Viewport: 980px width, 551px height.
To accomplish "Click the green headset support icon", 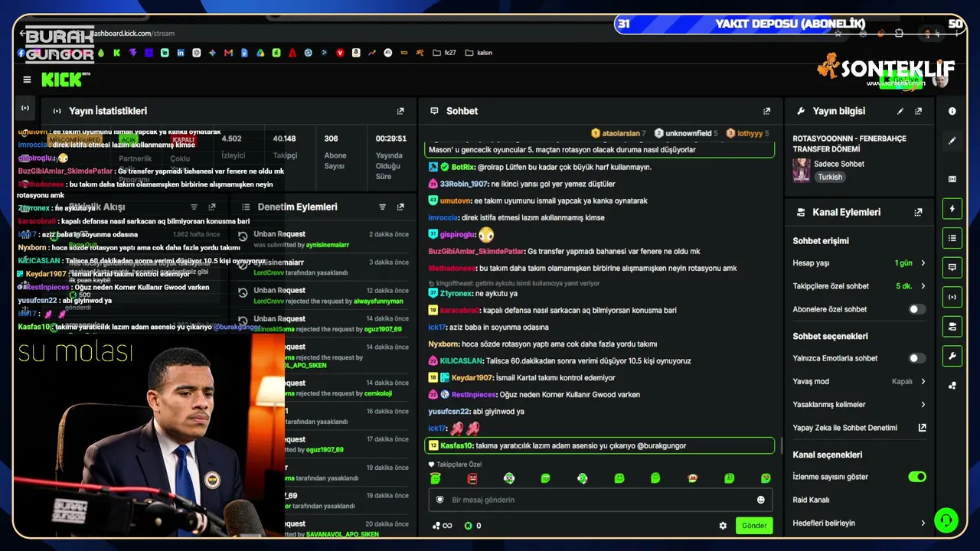I will click(946, 520).
